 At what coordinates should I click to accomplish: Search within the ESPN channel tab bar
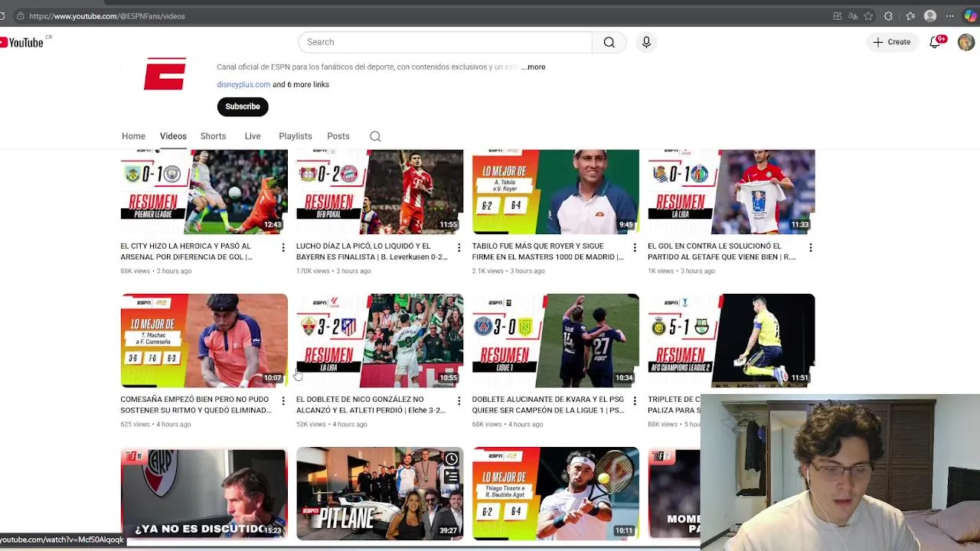[x=375, y=136]
